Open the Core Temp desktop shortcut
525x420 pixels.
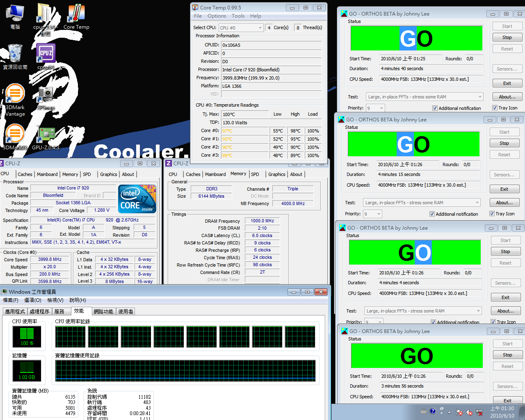pyautogui.click(x=76, y=16)
